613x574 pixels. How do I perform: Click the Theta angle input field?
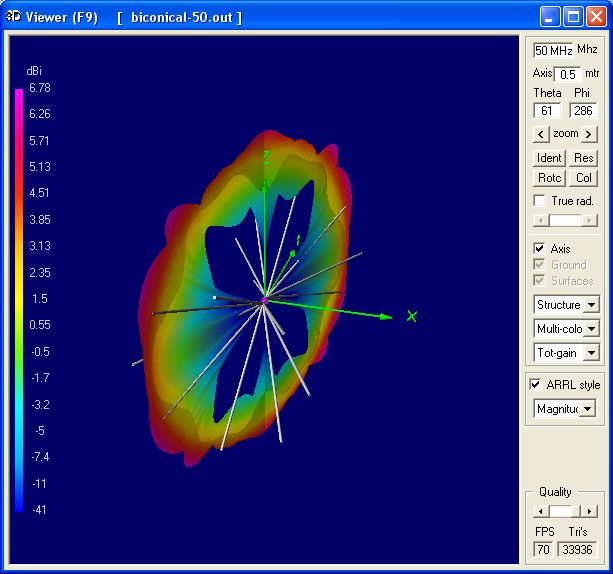coord(546,111)
